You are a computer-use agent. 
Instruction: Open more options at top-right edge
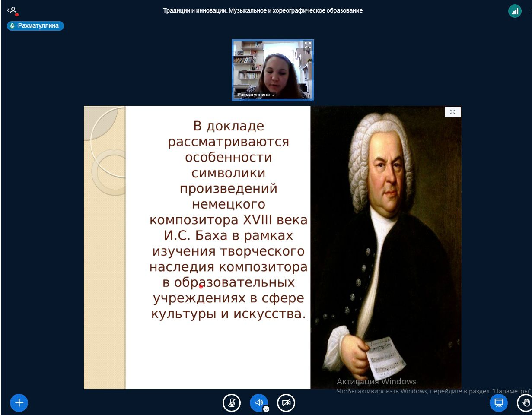[530, 11]
